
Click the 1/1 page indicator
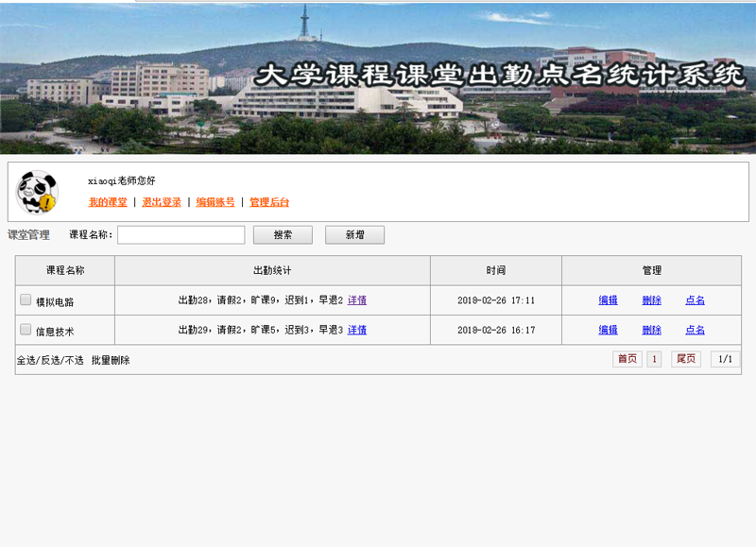725,359
